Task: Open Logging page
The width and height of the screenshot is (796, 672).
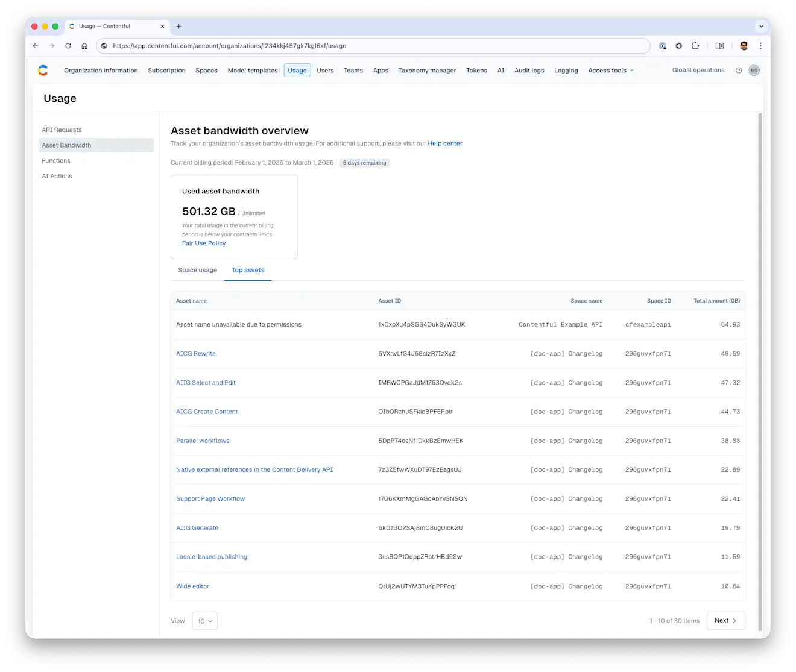Action: pos(566,71)
